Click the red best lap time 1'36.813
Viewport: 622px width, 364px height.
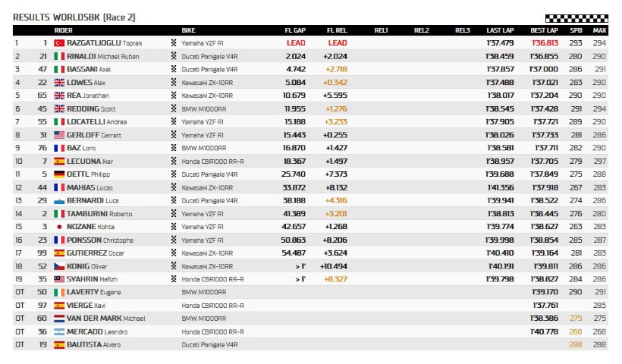(x=544, y=43)
